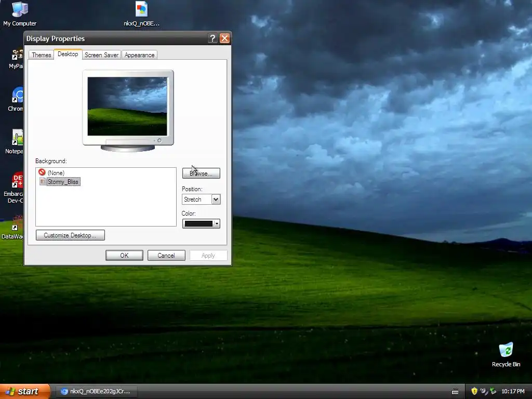Image resolution: width=532 pixels, height=399 pixels.
Task: Click Customize Desktop button
Action: pos(70,235)
